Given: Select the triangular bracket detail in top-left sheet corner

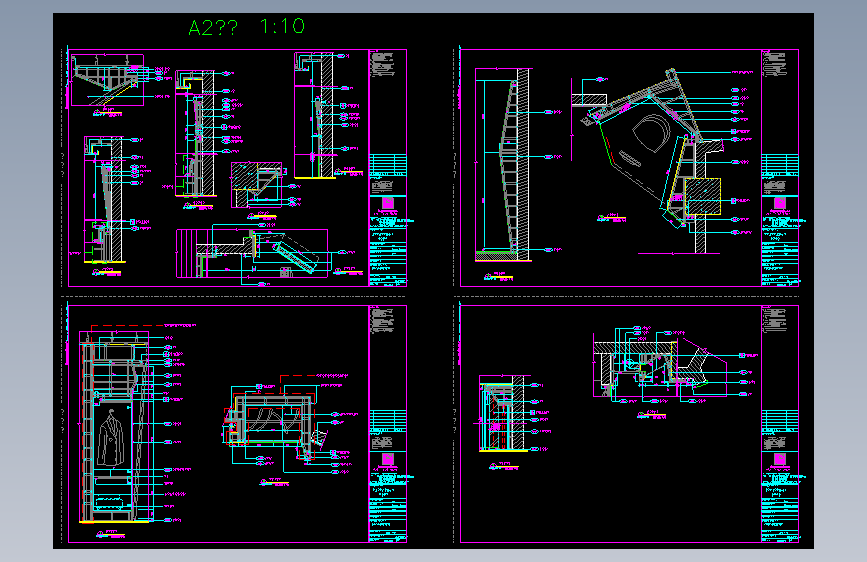Looking at the screenshot, I should 107,80.
